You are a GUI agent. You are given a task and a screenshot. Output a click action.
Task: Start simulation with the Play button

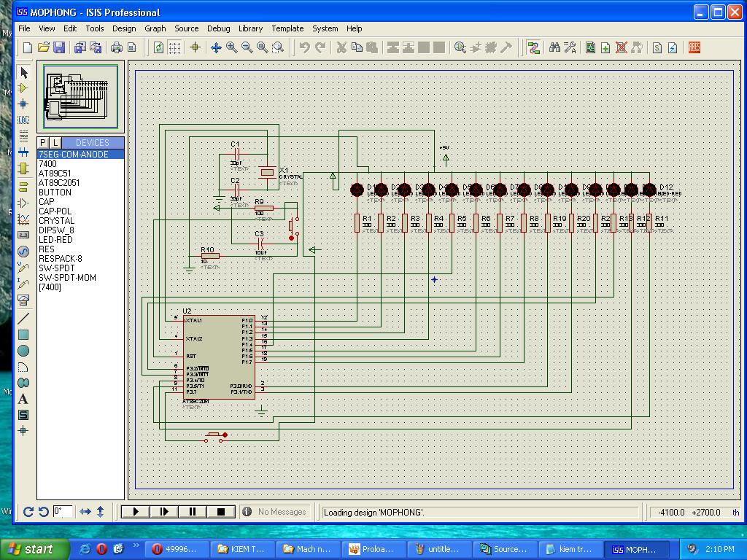(x=136, y=512)
